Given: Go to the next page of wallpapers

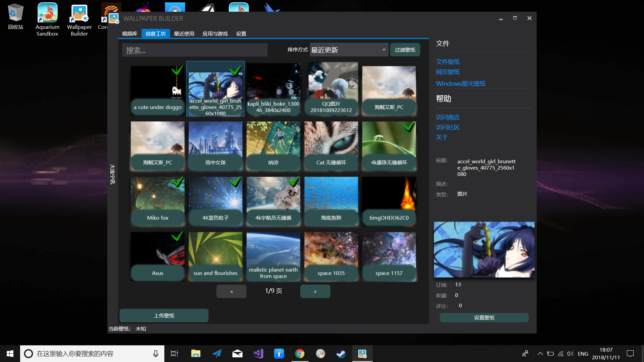Looking at the screenshot, I should tap(315, 291).
